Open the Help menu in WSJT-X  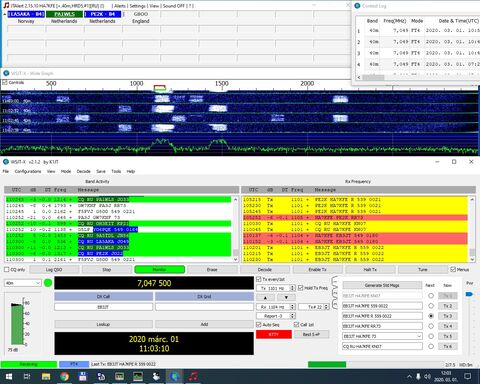[x=131, y=171]
